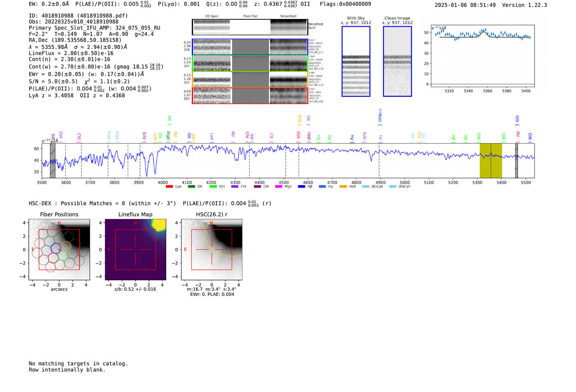This screenshot has width=576, height=392.
Task: Click the green fiber circle in Fiber Positions
Action: tap(63, 255)
